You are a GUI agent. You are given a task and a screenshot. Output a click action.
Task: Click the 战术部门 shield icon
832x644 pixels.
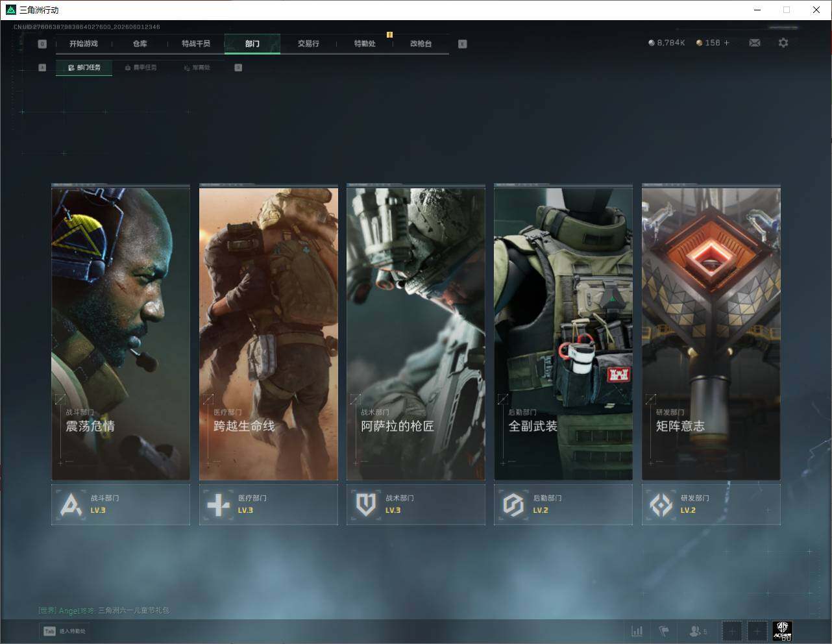pyautogui.click(x=366, y=504)
